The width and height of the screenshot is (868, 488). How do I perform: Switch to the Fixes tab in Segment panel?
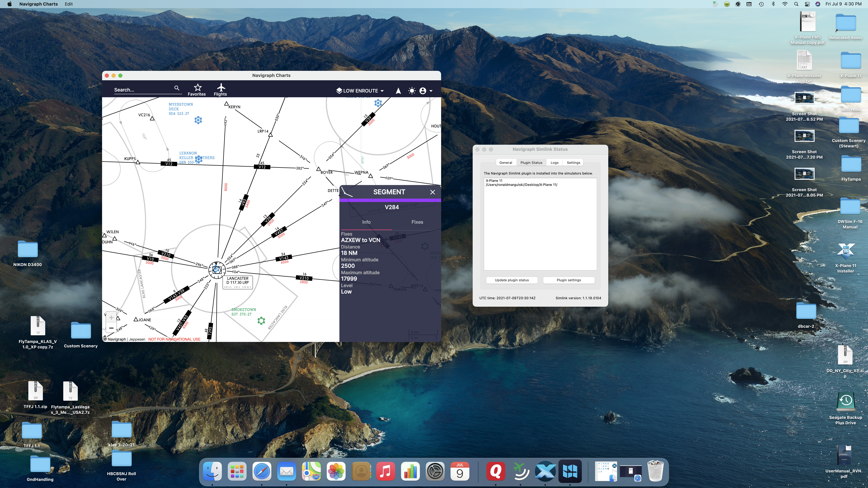417,222
